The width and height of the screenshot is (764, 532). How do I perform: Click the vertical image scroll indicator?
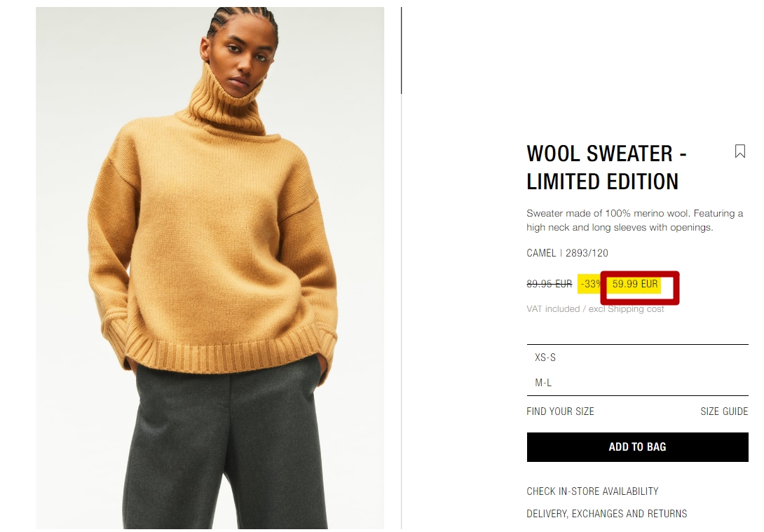(x=402, y=50)
